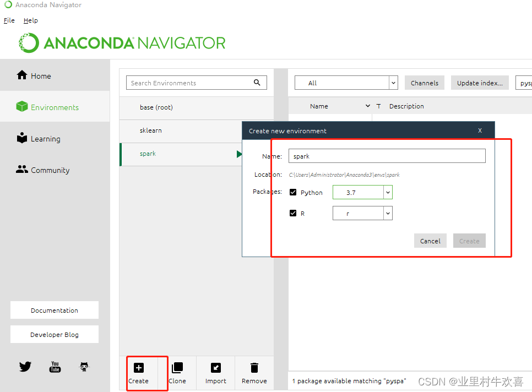Screen dimensions: 532x392
Task: Uncheck the Python package checkbox
Action: (x=293, y=192)
